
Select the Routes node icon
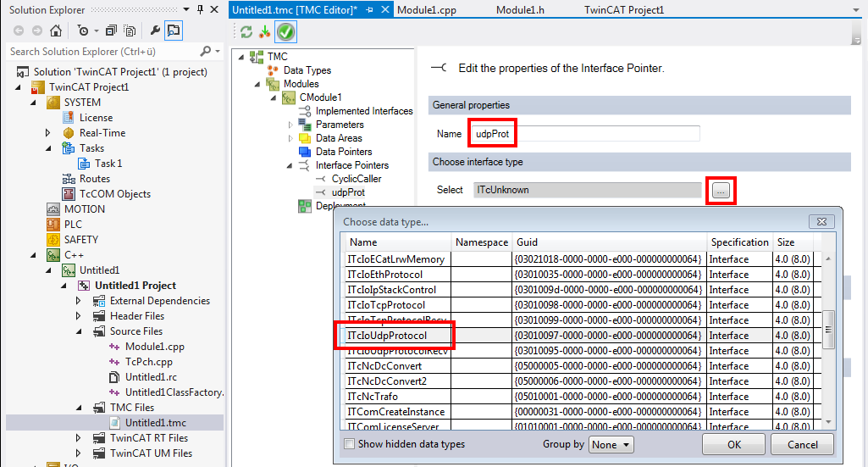68,178
